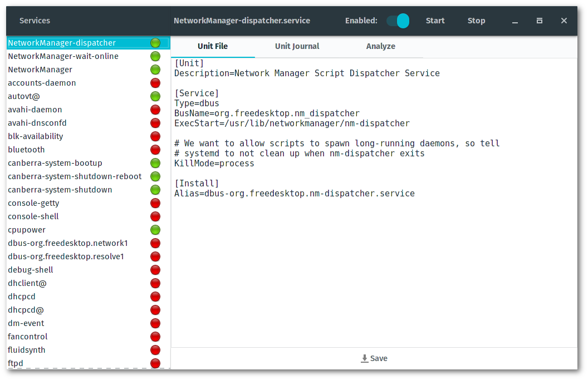
Task: Toggle dm-event's status indicator
Action: 155,323
